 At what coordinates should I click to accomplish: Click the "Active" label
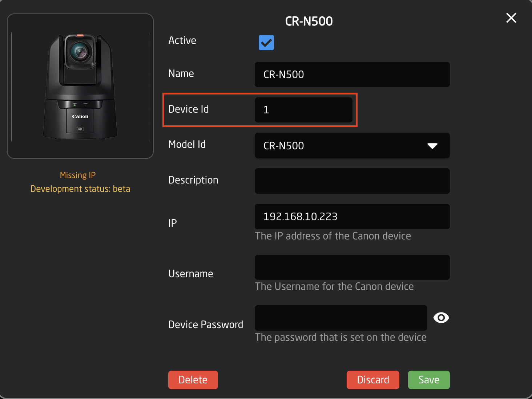point(182,40)
